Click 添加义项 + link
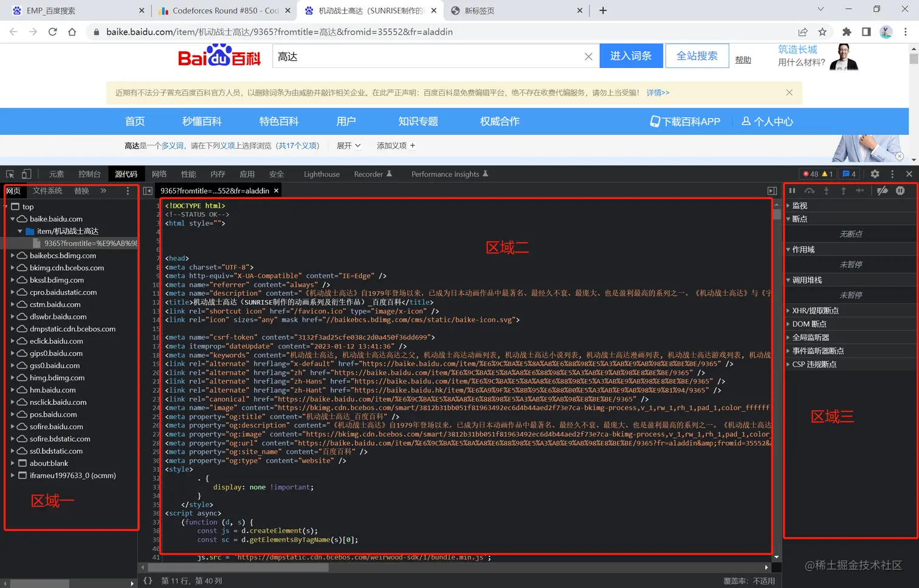This screenshot has width=919, height=588. tap(396, 146)
